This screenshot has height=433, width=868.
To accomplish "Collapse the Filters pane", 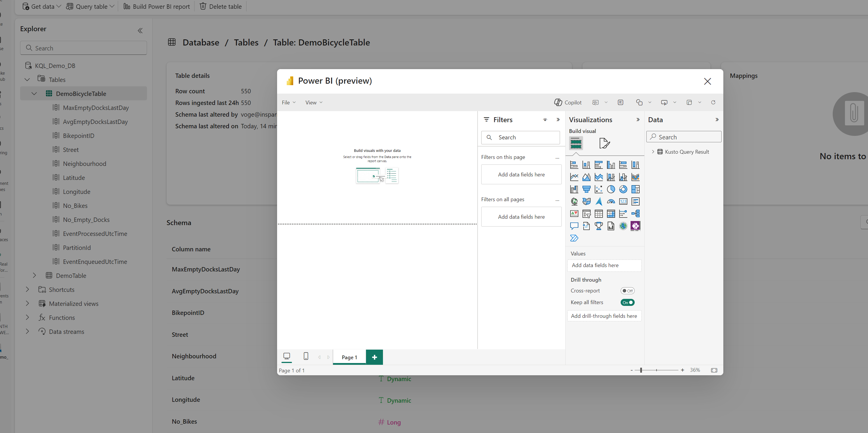I will coord(558,120).
